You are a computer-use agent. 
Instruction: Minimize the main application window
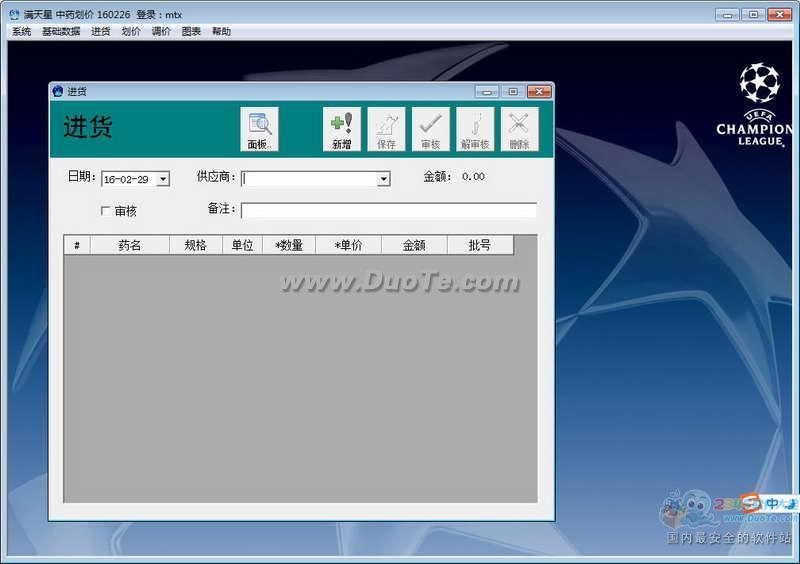pyautogui.click(x=728, y=15)
